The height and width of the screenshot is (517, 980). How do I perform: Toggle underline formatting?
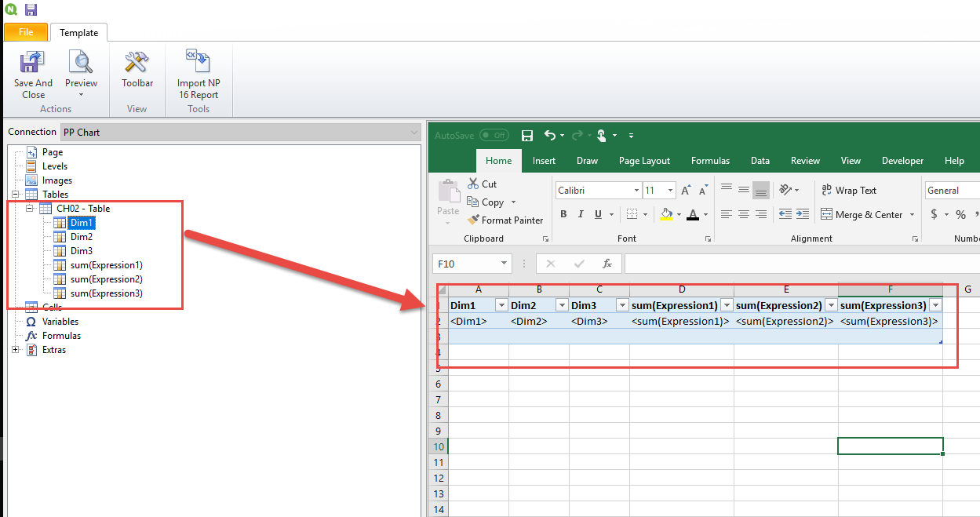597,213
